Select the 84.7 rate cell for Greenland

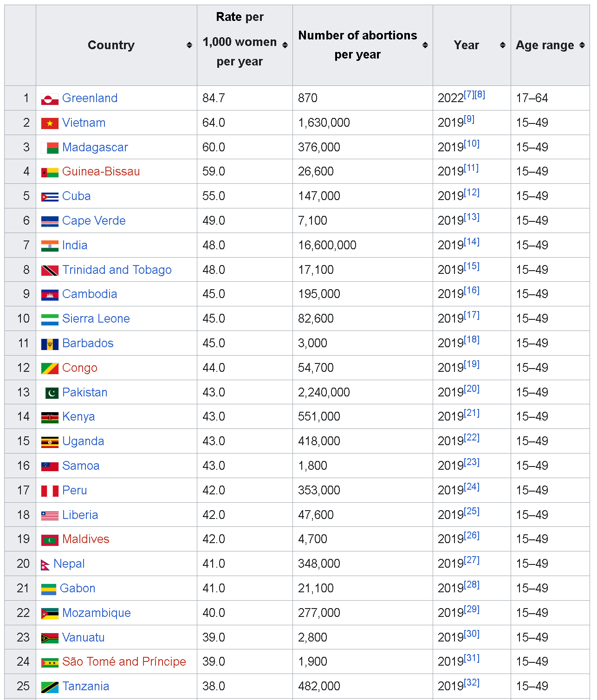[x=245, y=98]
